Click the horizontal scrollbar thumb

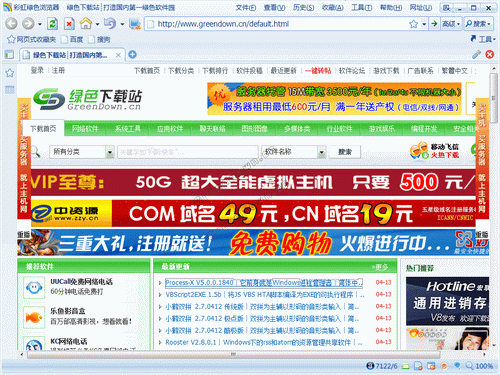click(233, 355)
